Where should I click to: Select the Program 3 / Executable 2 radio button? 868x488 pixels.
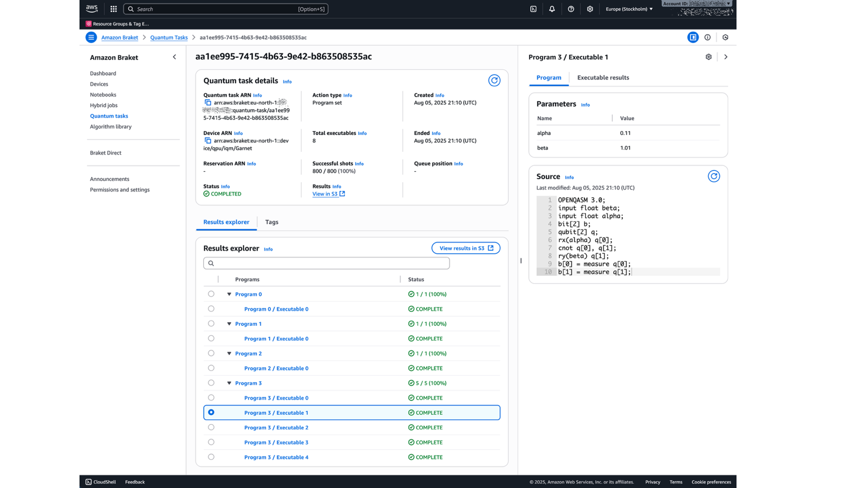pos(211,427)
